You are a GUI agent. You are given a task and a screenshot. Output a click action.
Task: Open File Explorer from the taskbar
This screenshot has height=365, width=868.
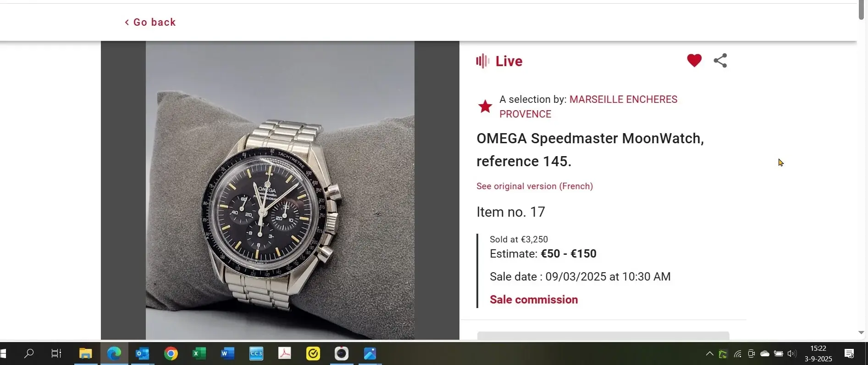click(x=85, y=354)
